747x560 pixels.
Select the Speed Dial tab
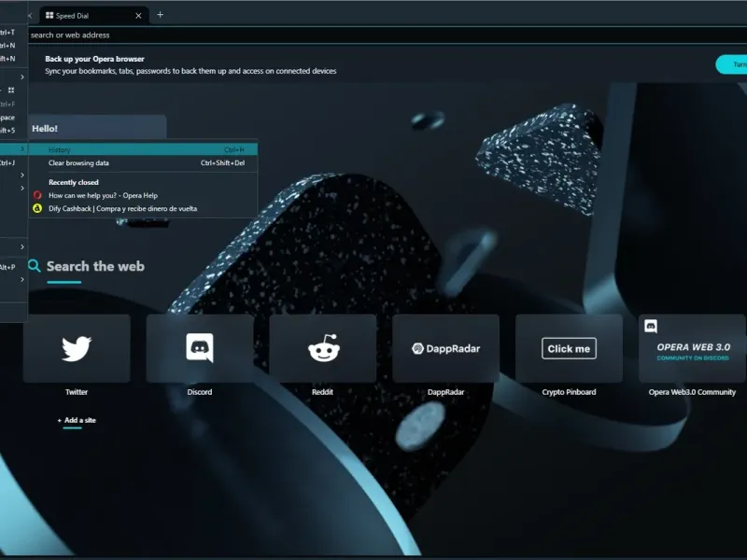tap(94, 16)
